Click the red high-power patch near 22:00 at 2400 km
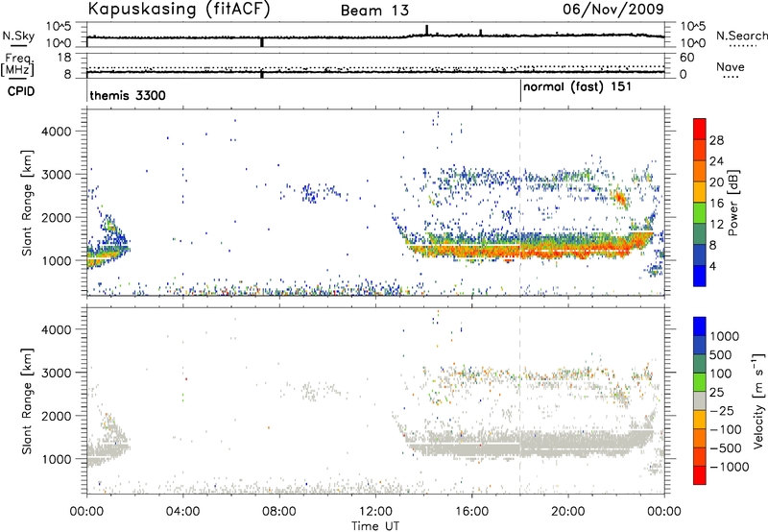Screen dimensions: 768x532 pyautogui.click(x=620, y=199)
